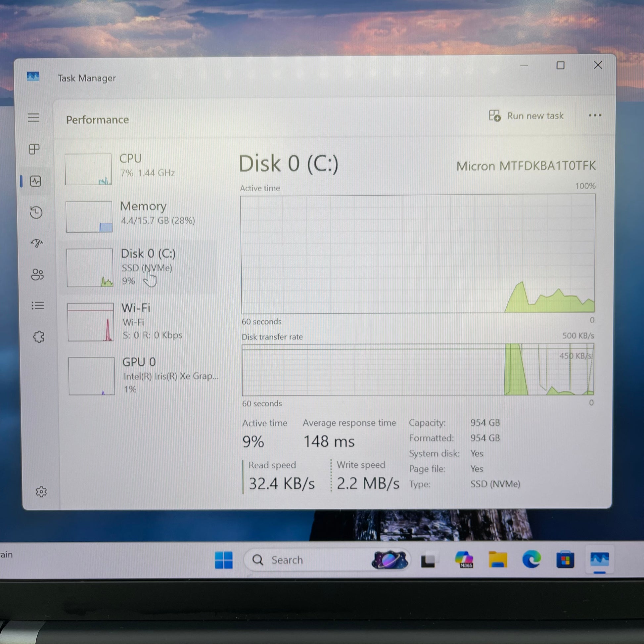Click Run new task button
The width and height of the screenshot is (644, 644).
tap(526, 116)
